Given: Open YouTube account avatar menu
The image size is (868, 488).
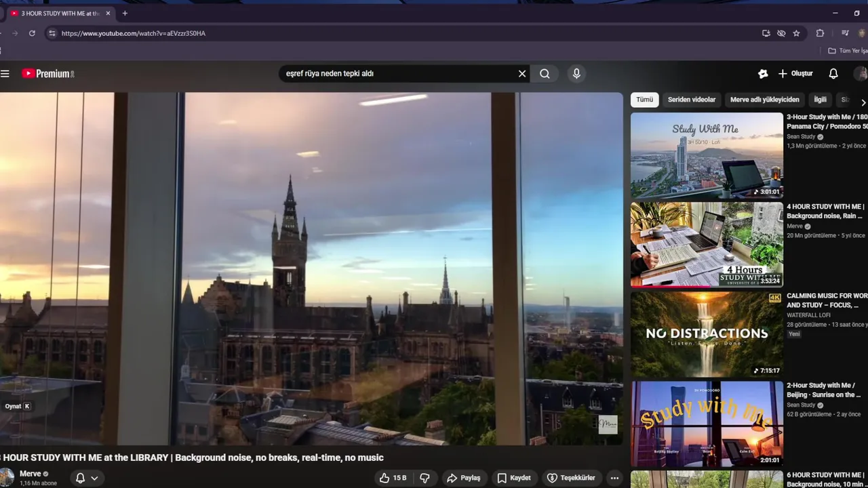Looking at the screenshot, I should pos(861,73).
